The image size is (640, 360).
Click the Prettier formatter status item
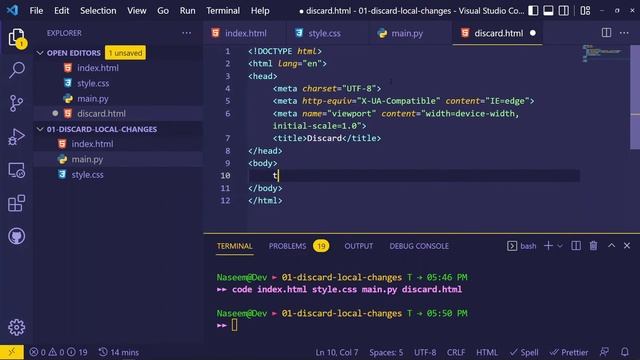(x=569, y=352)
